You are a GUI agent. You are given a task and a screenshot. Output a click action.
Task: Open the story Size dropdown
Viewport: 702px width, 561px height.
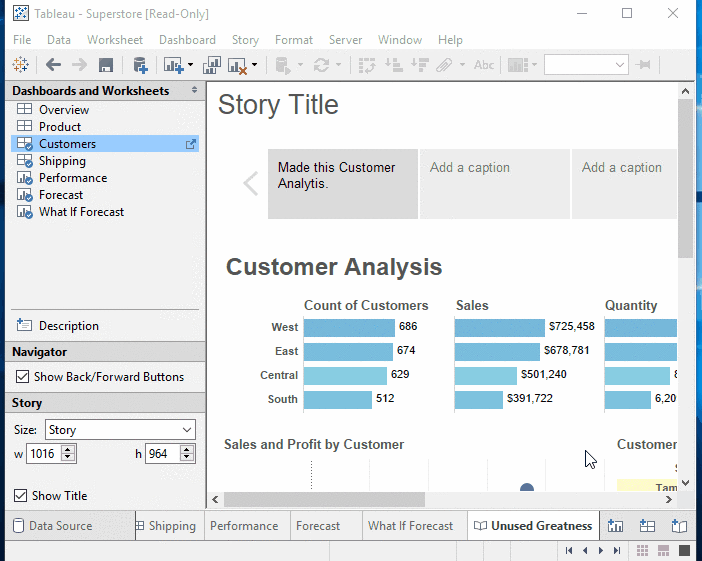pos(120,430)
